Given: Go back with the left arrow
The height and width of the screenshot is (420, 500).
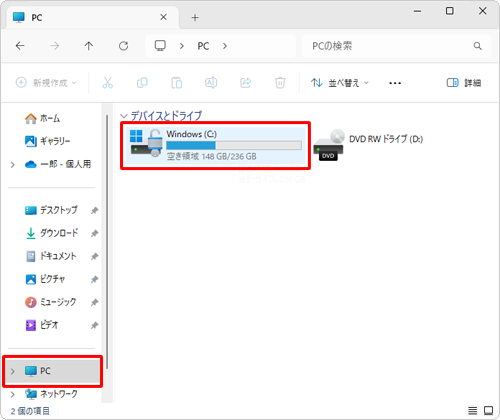Looking at the screenshot, I should (x=20, y=46).
